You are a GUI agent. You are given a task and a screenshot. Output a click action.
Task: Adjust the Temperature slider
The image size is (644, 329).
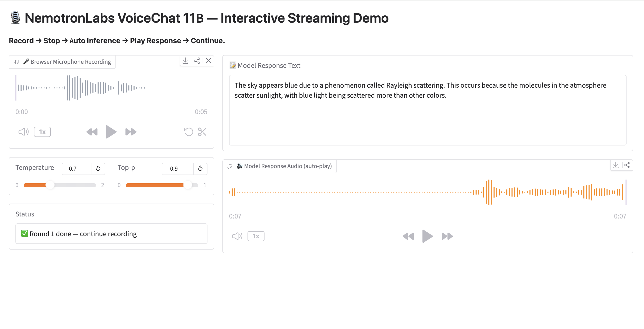coord(60,185)
